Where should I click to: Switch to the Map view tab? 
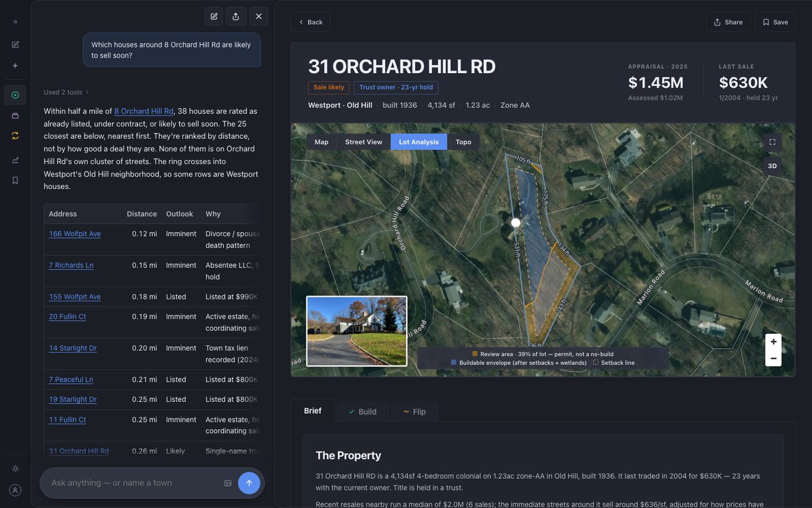coord(321,142)
